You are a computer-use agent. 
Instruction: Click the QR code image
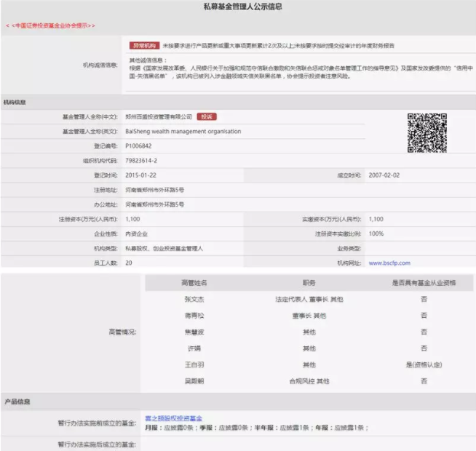coord(427,132)
